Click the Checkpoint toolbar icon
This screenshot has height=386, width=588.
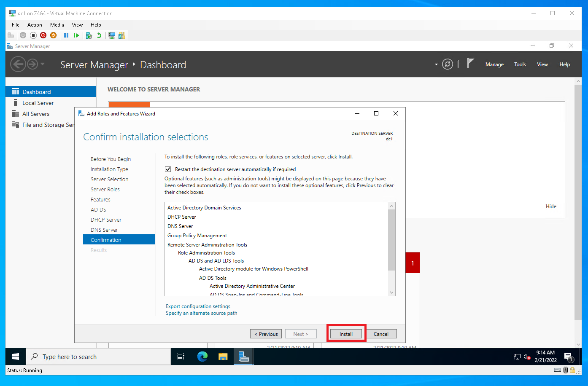[x=89, y=35]
